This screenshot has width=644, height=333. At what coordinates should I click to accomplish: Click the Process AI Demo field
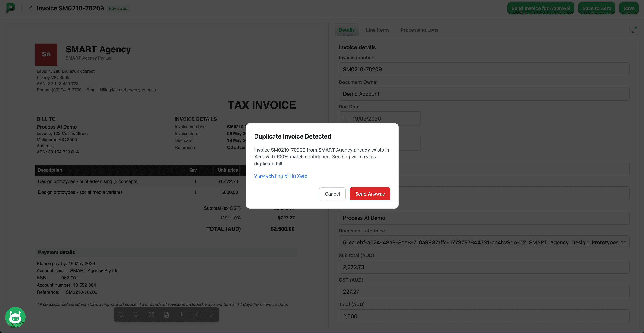pos(484,218)
